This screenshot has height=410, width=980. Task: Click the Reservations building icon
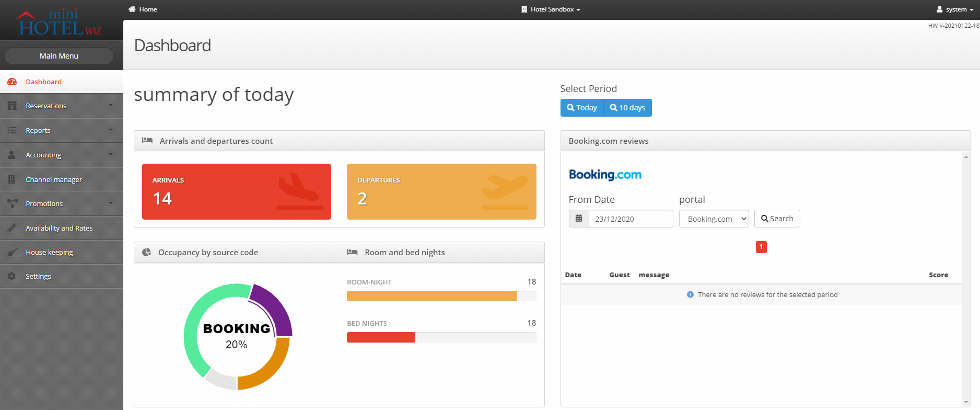[12, 106]
